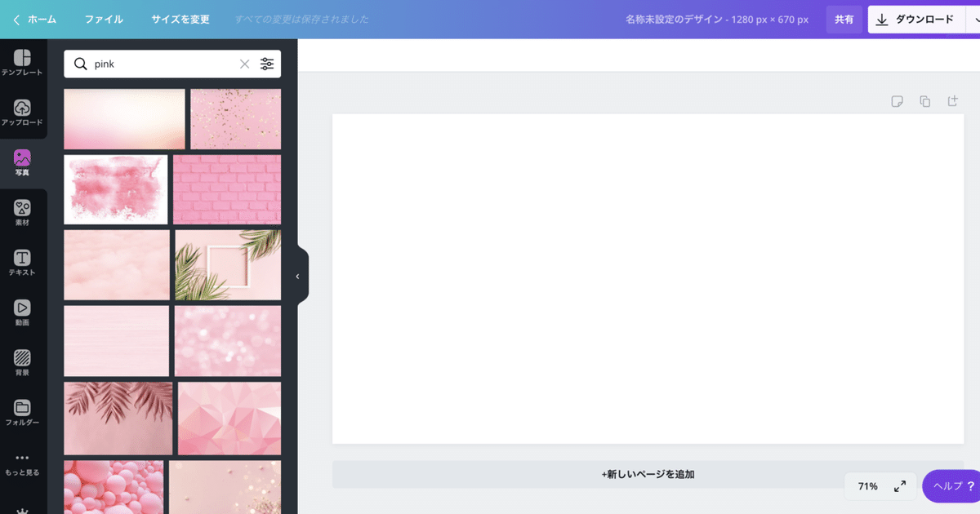Select the pink brick wall photo thumbnail
The image size is (980, 514).
click(x=226, y=189)
